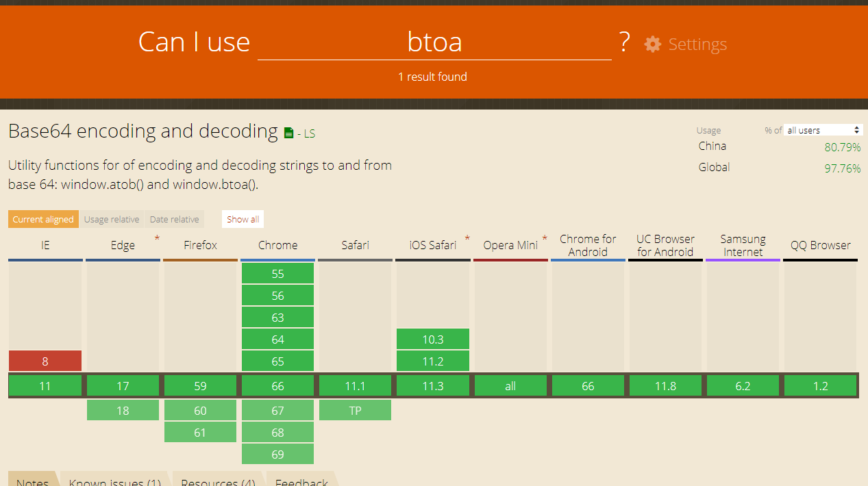Image resolution: width=868 pixels, height=486 pixels.
Task: Open the Settings gear icon
Action: coord(652,44)
